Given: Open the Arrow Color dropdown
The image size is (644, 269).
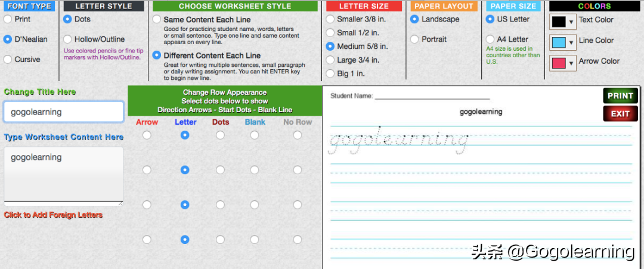Looking at the screenshot, I should tap(572, 63).
